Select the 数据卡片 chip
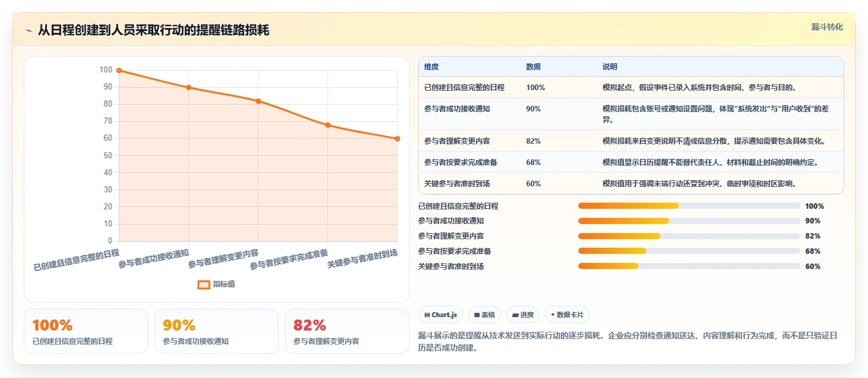The image size is (868, 378). [x=567, y=315]
